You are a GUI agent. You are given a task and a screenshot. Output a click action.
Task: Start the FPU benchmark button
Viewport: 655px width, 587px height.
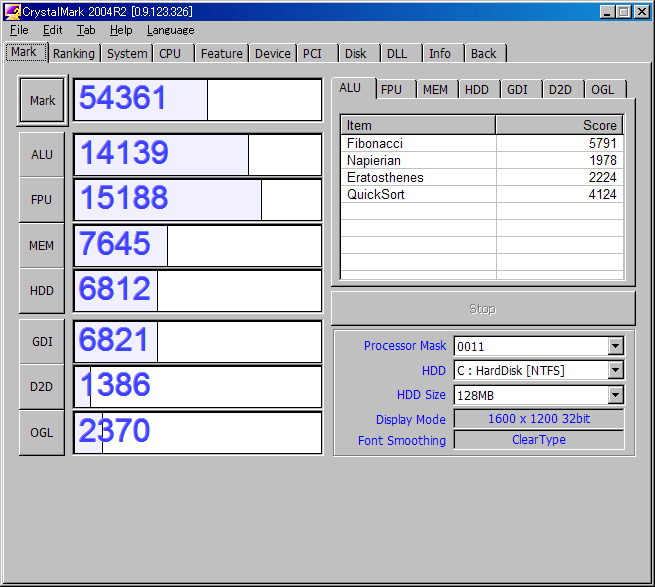[x=42, y=200]
